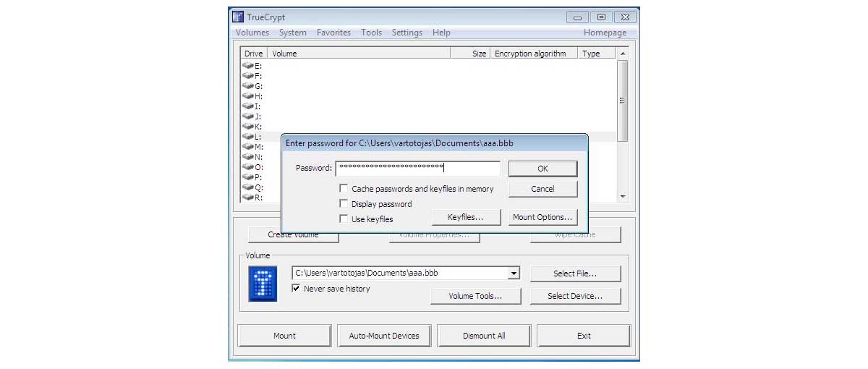The image size is (868, 369).
Task: Select drive K: icon in list
Action: (x=247, y=126)
